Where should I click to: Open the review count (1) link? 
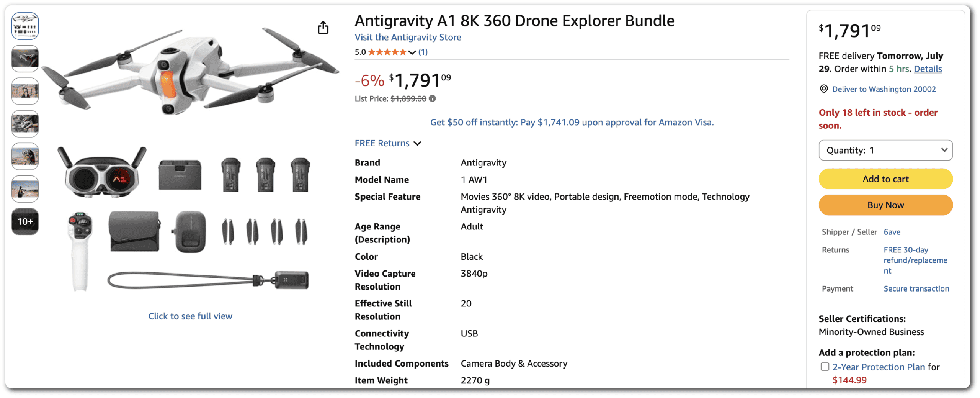click(423, 52)
